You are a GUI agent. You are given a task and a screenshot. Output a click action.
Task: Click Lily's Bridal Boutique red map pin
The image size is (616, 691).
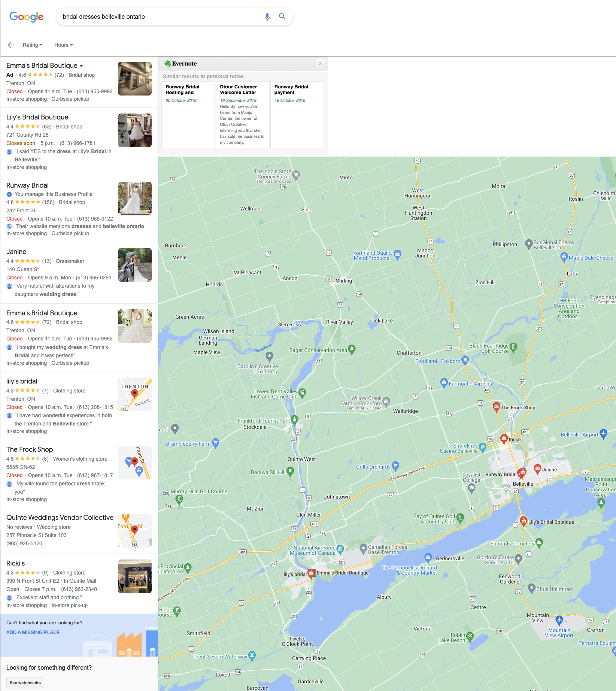coord(524,521)
